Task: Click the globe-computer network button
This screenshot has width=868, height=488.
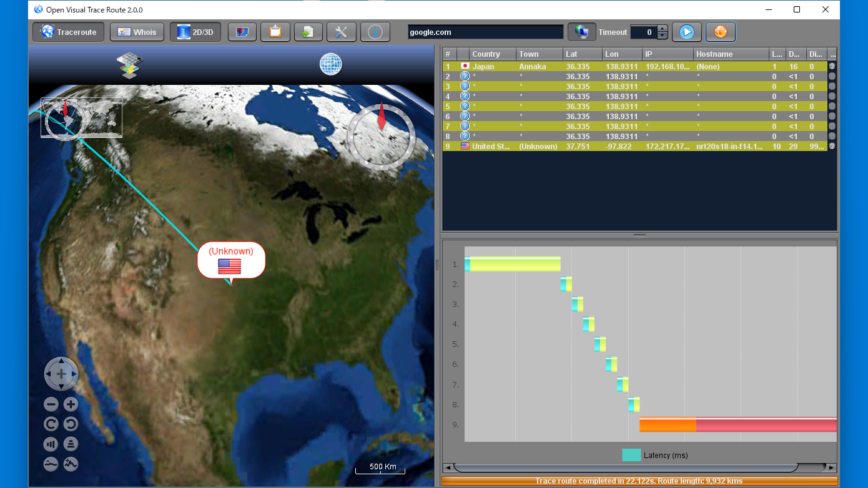Action: click(582, 32)
